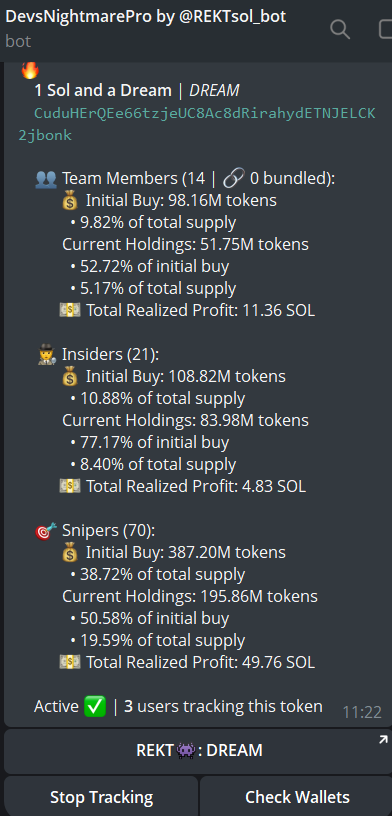Click banknote icon beside 49.76 SOL profit
The height and width of the screenshot is (816, 392).
click(x=70, y=662)
